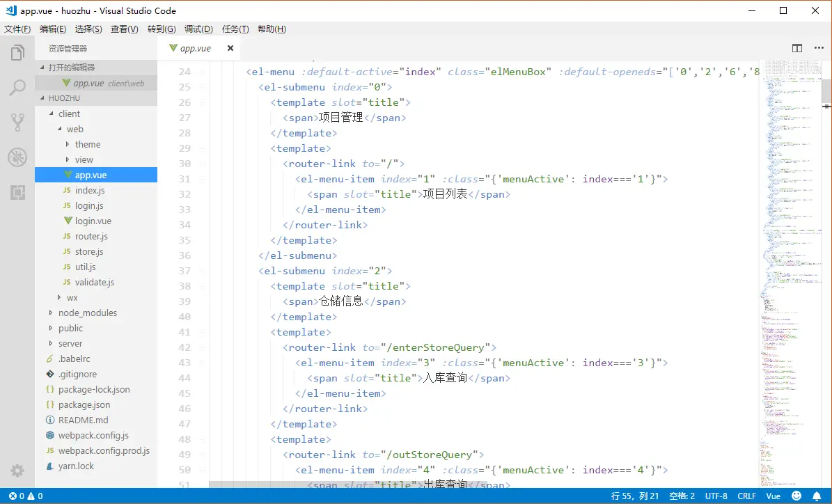Select app.vue under open editors
The height and width of the screenshot is (504, 832).
[96, 84]
